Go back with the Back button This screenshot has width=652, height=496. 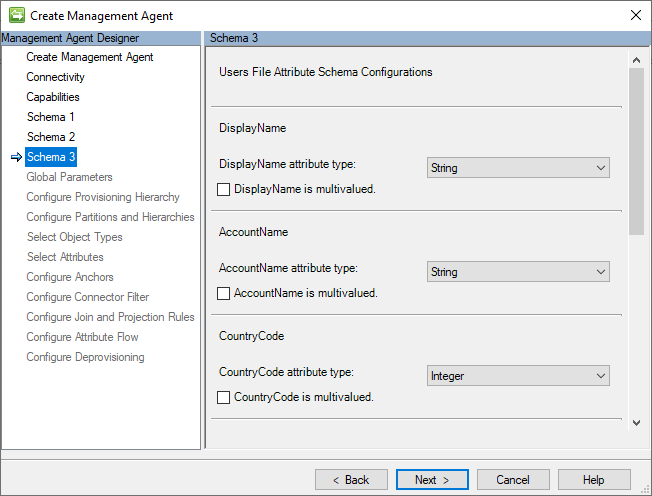[351, 480]
